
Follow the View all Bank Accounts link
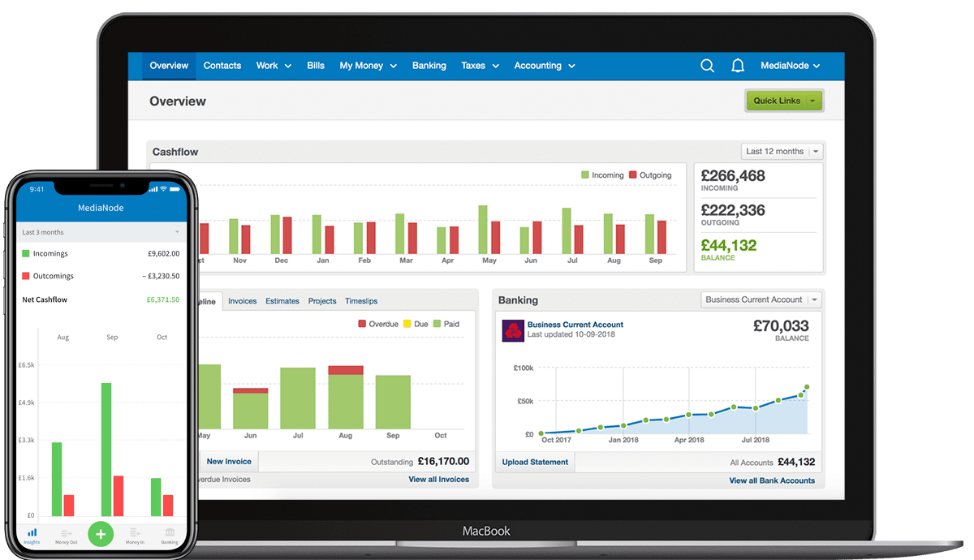(772, 480)
